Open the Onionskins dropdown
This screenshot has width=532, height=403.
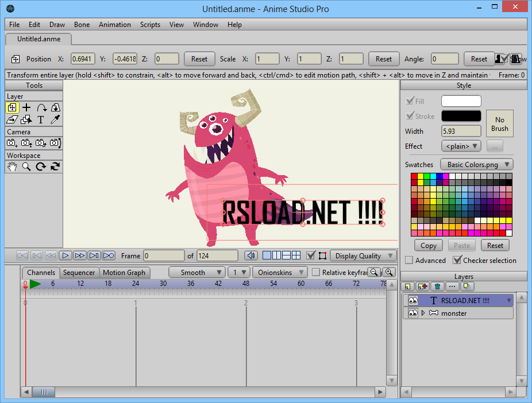(x=280, y=273)
